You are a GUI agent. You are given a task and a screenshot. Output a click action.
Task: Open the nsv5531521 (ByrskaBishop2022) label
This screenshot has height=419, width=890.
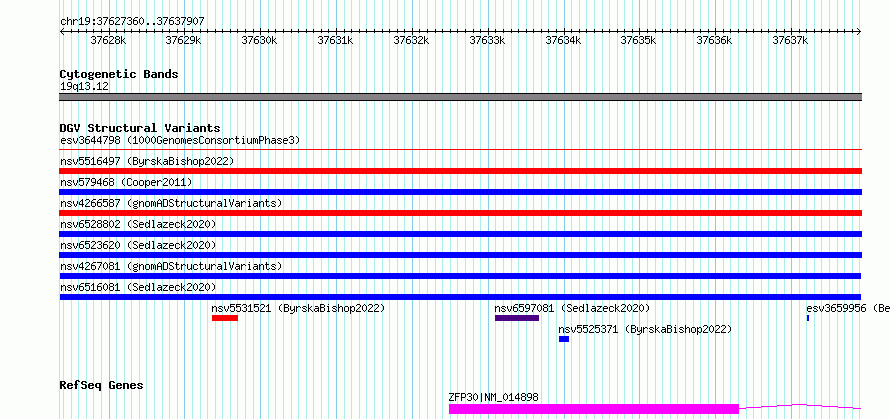click(x=299, y=308)
